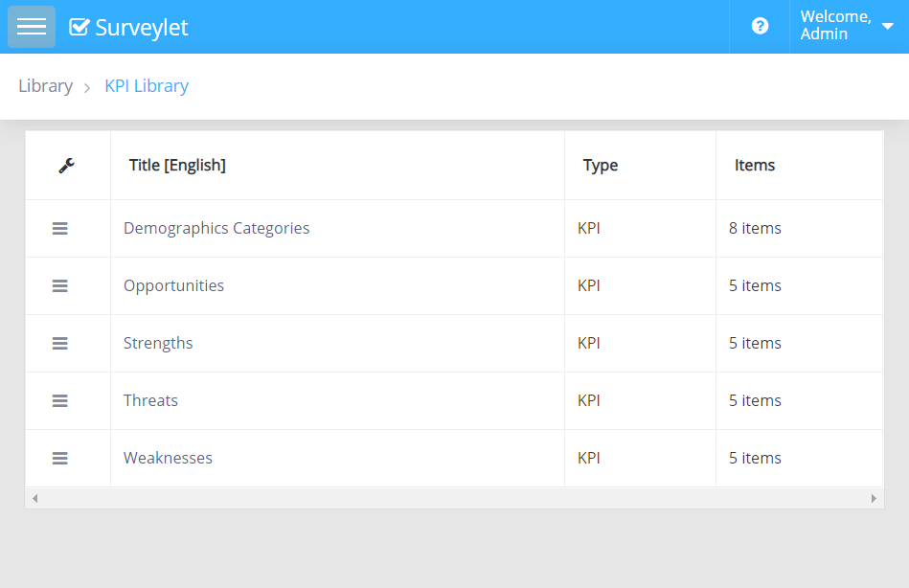
Task: Click the Surveylet logo
Action: 129,28
